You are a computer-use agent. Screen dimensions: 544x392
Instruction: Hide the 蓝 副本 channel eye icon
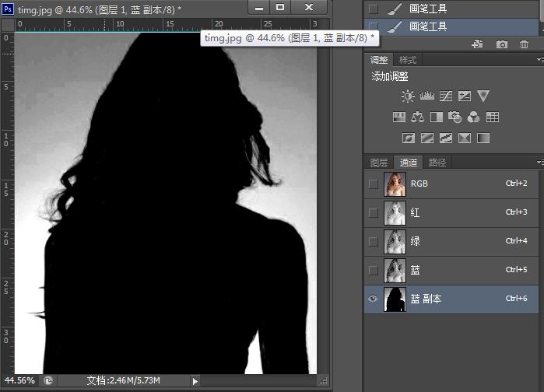click(373, 299)
